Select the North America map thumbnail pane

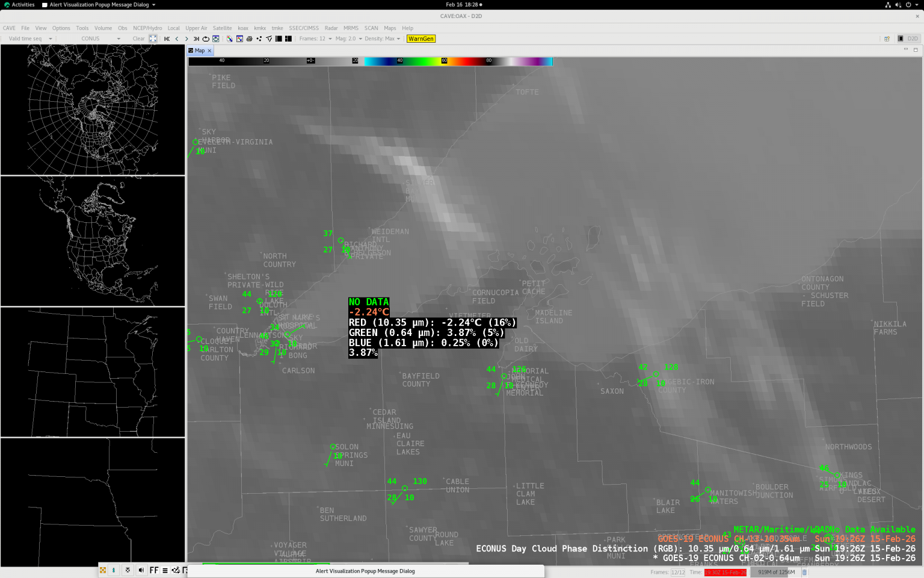(93, 241)
